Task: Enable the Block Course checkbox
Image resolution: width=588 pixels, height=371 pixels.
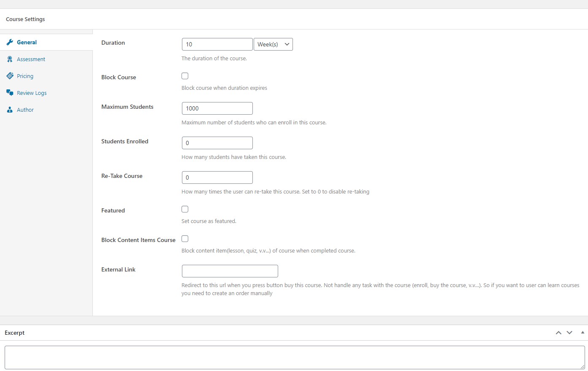Action: (185, 76)
